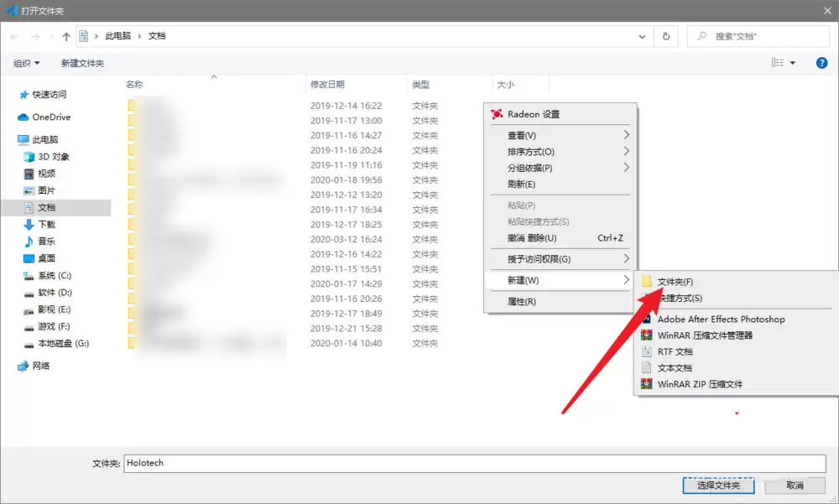
Task: Click Radeon 设置 in context menu
Action: 560,114
